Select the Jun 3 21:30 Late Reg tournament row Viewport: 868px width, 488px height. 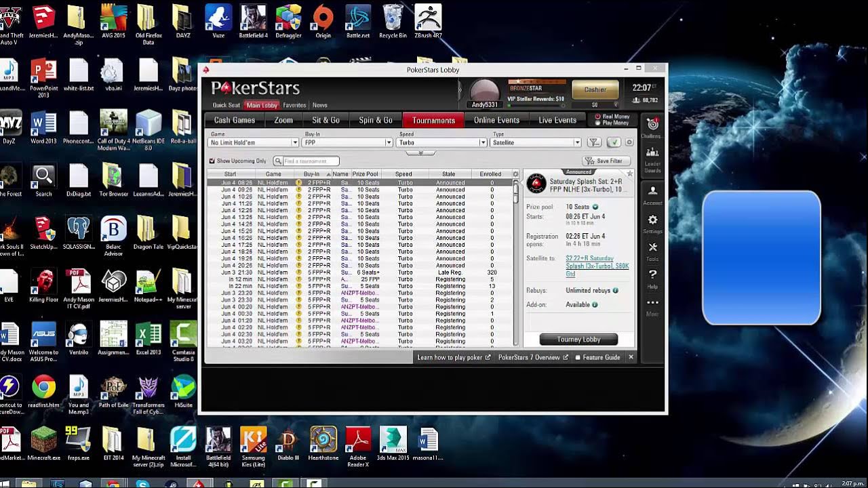click(x=359, y=272)
